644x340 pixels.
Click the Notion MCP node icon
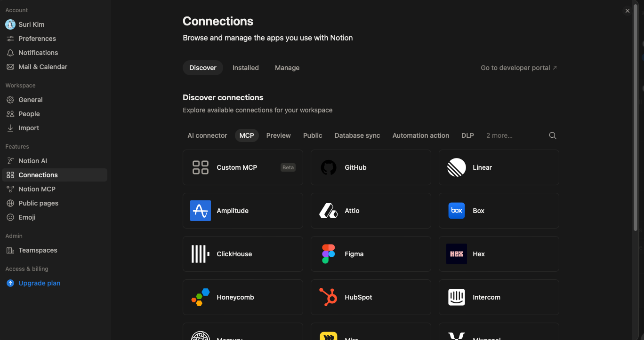(10, 189)
